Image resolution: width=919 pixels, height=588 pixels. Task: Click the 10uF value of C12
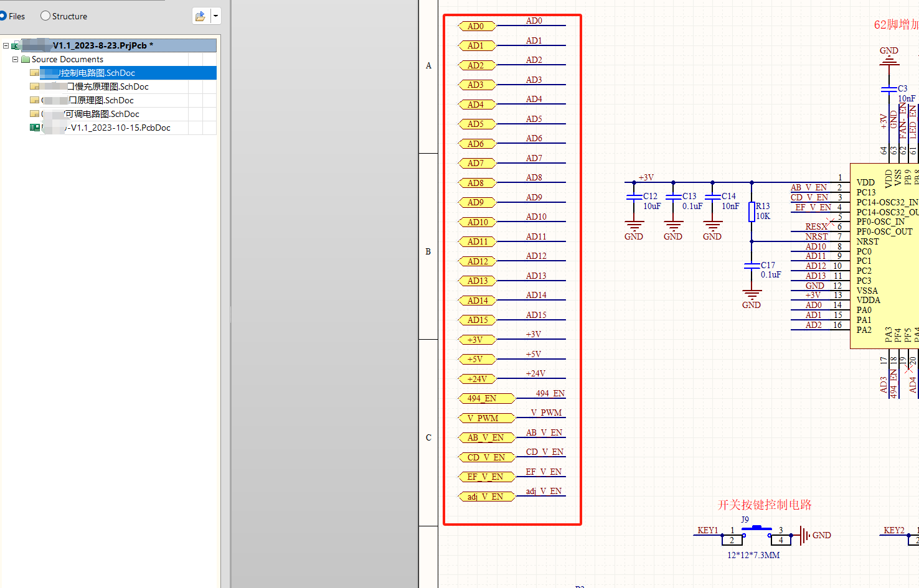click(652, 206)
